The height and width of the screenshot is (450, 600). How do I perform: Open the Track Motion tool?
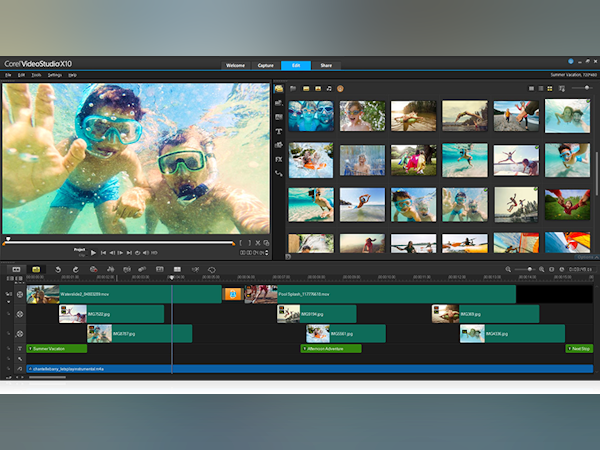tap(142, 269)
